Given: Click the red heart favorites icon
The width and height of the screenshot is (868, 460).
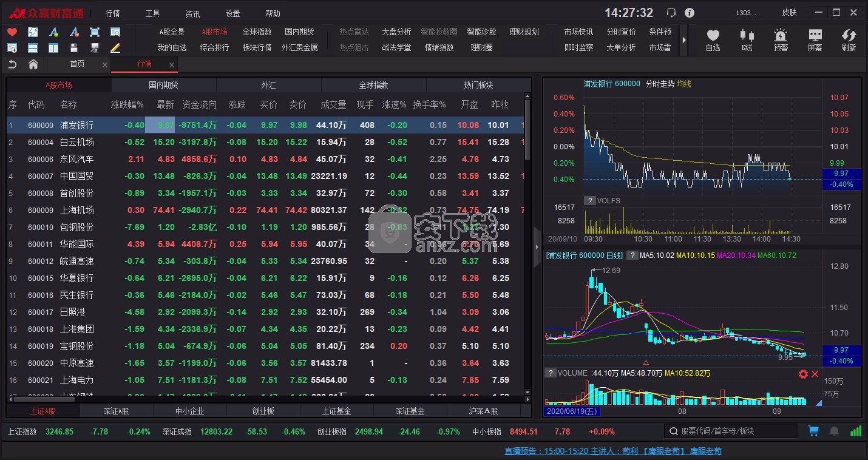Looking at the screenshot, I should tap(12, 32).
